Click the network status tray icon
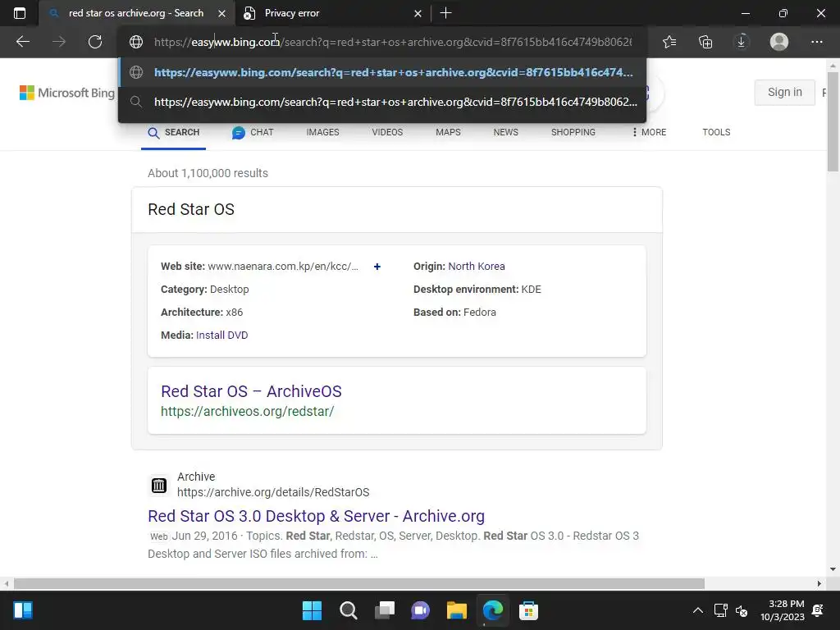840x630 pixels. [720, 610]
